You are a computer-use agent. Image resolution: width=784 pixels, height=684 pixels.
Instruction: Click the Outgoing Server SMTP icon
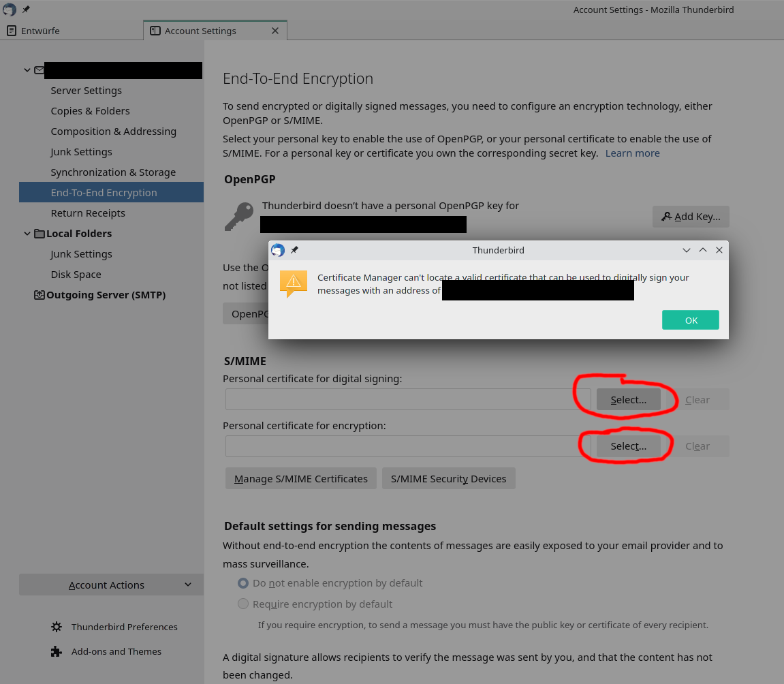pyautogui.click(x=39, y=295)
